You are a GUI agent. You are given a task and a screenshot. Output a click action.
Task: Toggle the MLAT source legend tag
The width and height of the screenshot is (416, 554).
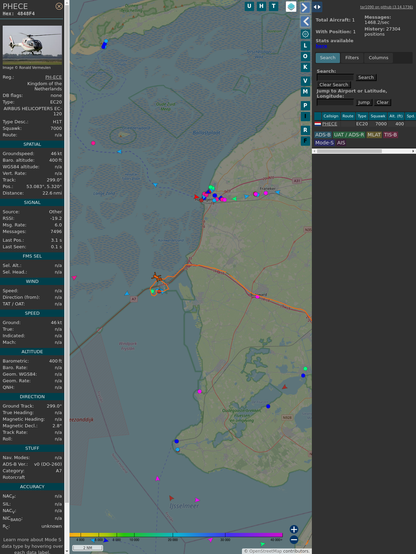[374, 135]
